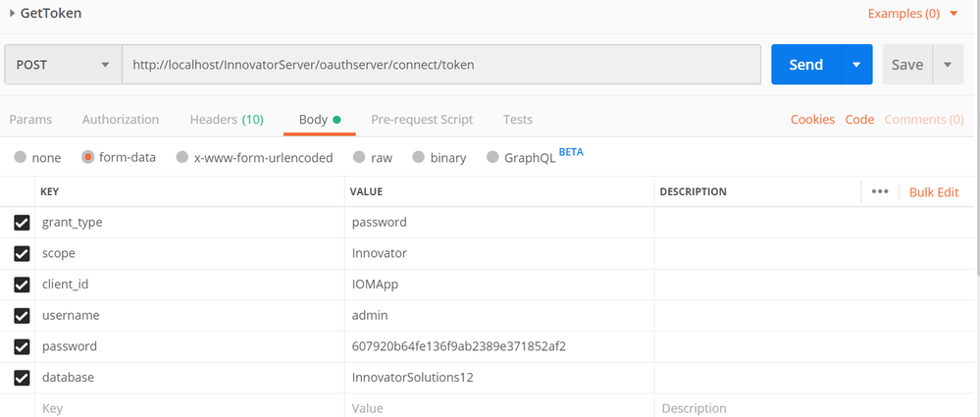Viewport: 980px width, 417px height.
Task: Open the Send button dropdown arrow
Action: [x=856, y=65]
